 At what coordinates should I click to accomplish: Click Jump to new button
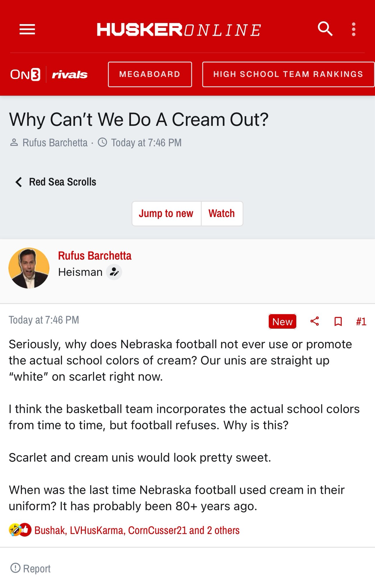tap(166, 213)
